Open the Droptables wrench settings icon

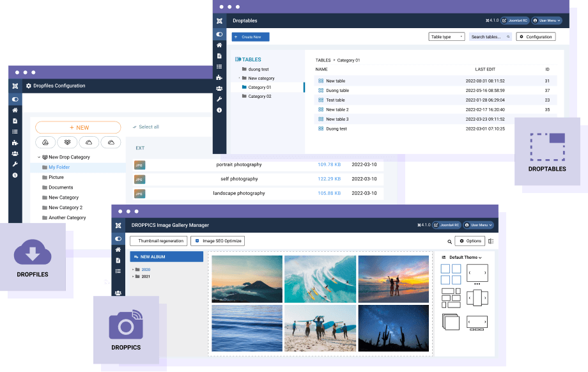click(x=219, y=96)
